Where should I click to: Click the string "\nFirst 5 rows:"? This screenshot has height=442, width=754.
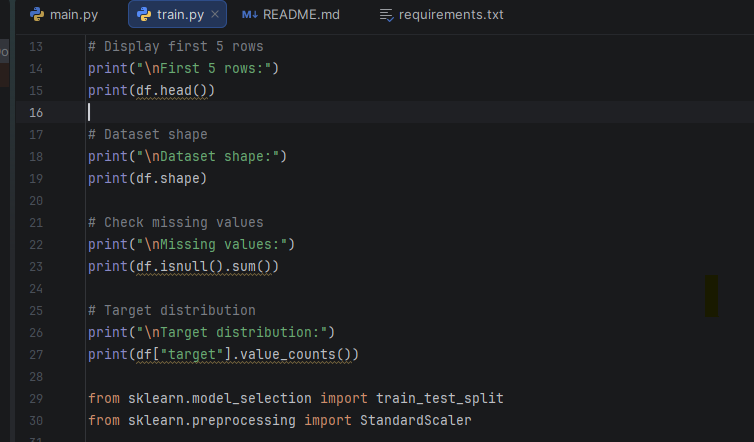[x=203, y=68]
